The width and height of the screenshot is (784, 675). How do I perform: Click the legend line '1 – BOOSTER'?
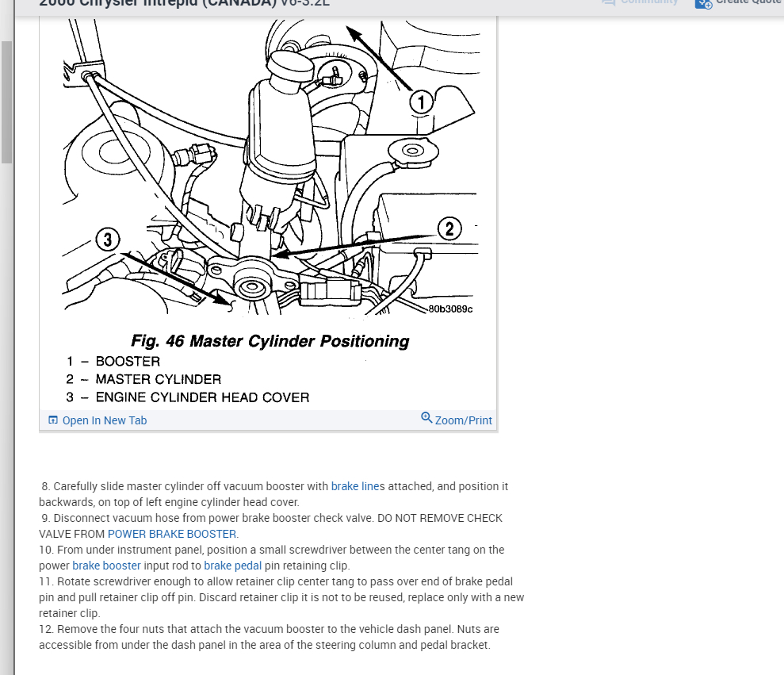coord(113,361)
